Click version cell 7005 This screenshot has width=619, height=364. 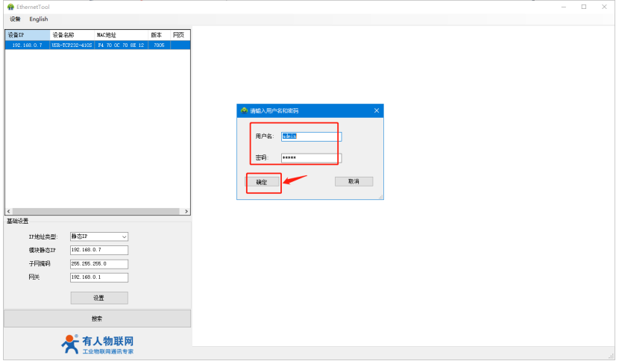tap(159, 45)
